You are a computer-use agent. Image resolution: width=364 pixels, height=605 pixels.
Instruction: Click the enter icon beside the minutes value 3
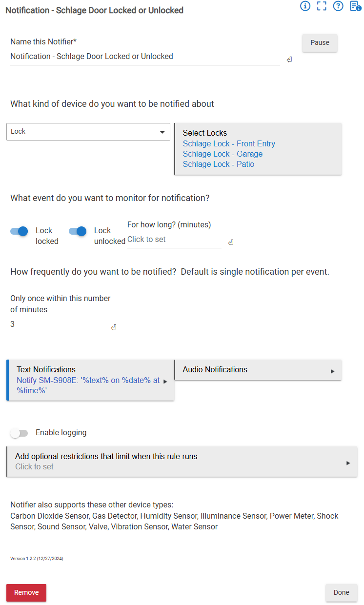click(x=114, y=327)
